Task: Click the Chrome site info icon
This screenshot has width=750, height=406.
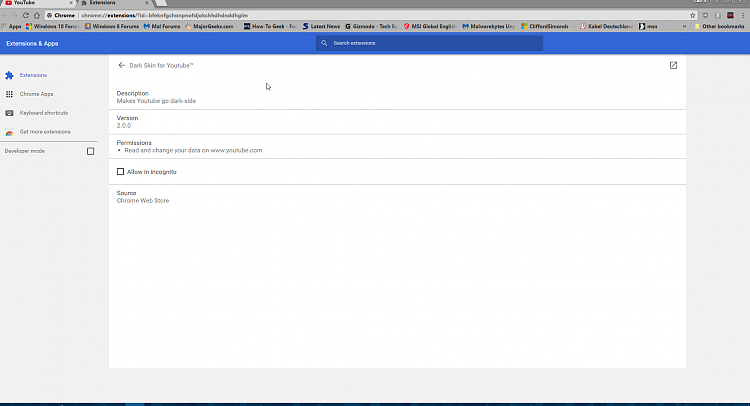Action: click(49, 15)
